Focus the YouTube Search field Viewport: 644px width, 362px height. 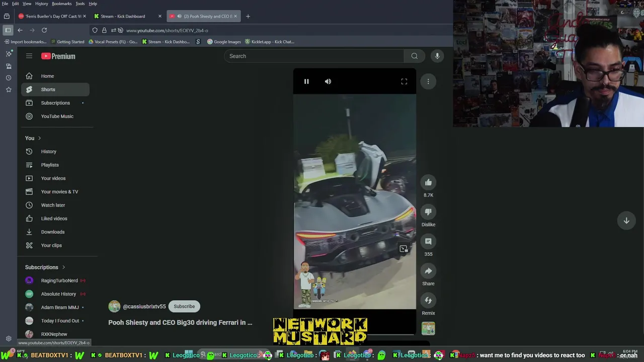click(314, 56)
